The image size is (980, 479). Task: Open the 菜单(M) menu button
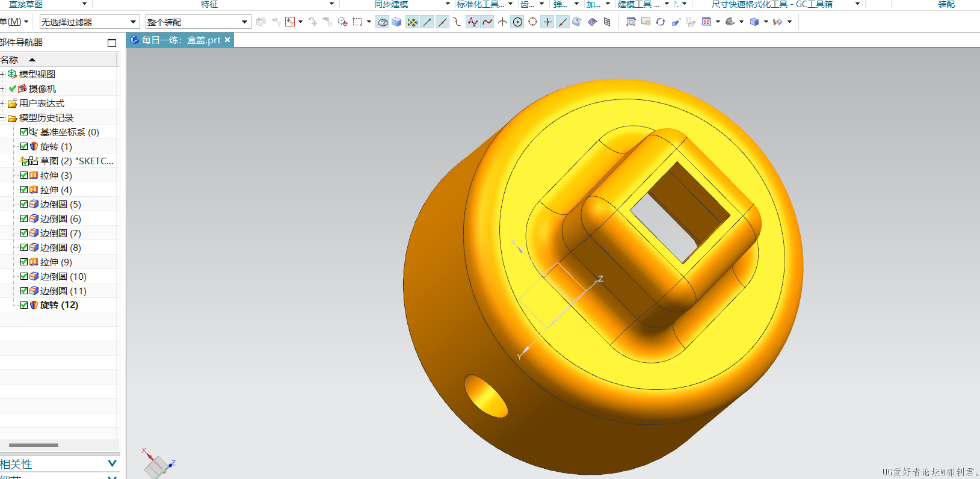13,22
